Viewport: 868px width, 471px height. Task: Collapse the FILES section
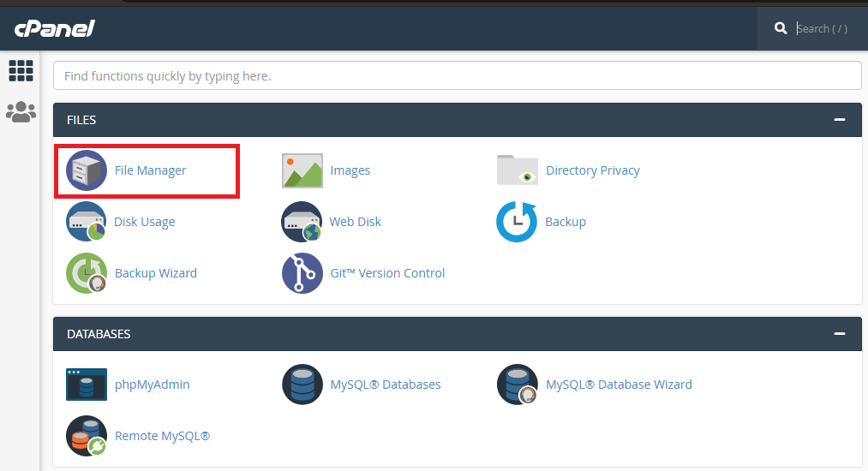(839, 120)
